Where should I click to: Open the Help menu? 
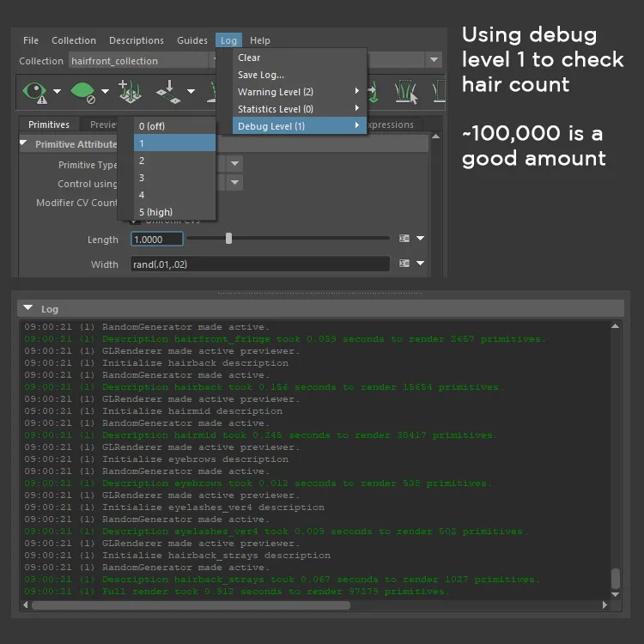pyautogui.click(x=260, y=40)
